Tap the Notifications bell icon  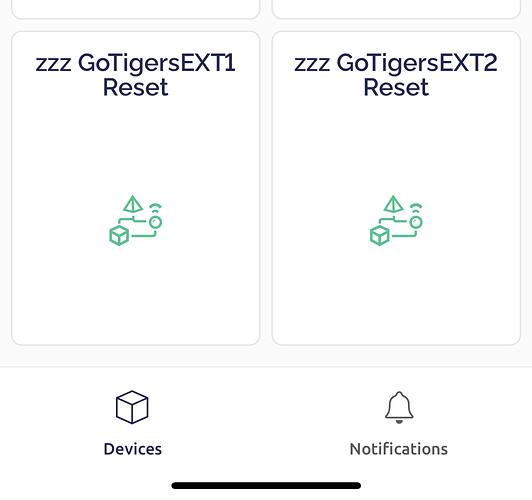399,407
